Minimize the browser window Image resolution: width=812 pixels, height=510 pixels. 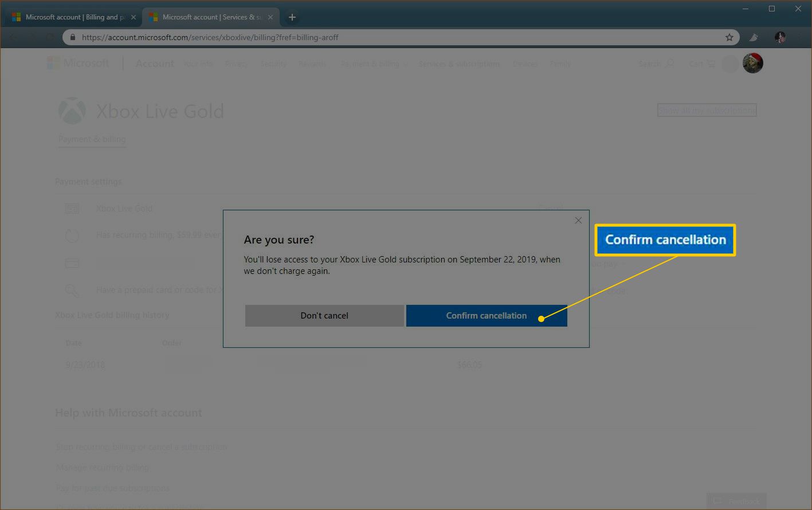click(x=746, y=9)
